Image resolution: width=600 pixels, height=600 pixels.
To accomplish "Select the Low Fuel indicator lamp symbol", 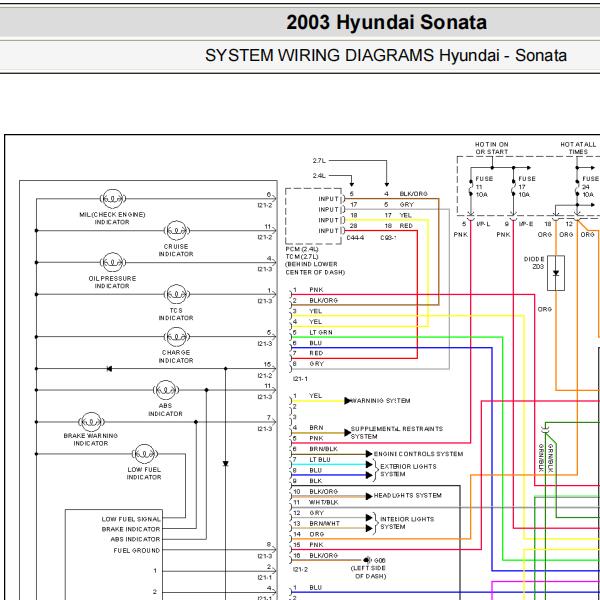I will click(144, 454).
